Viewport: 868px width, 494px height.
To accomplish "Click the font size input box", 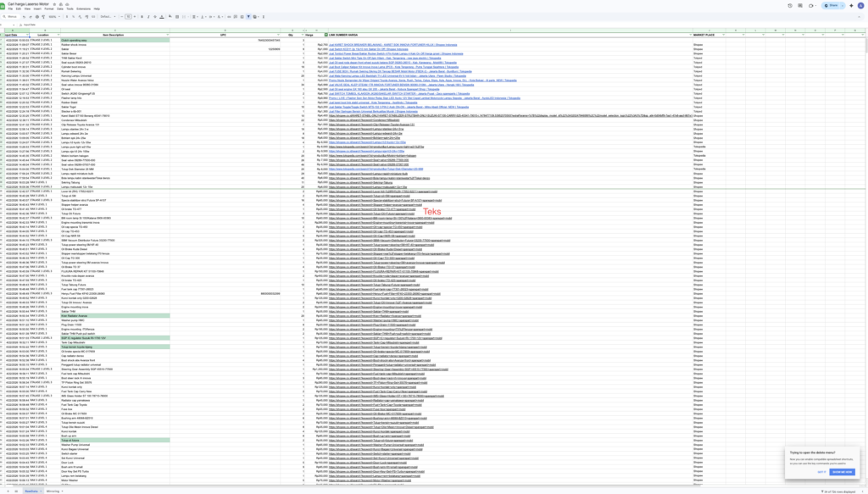I will pos(129,17).
